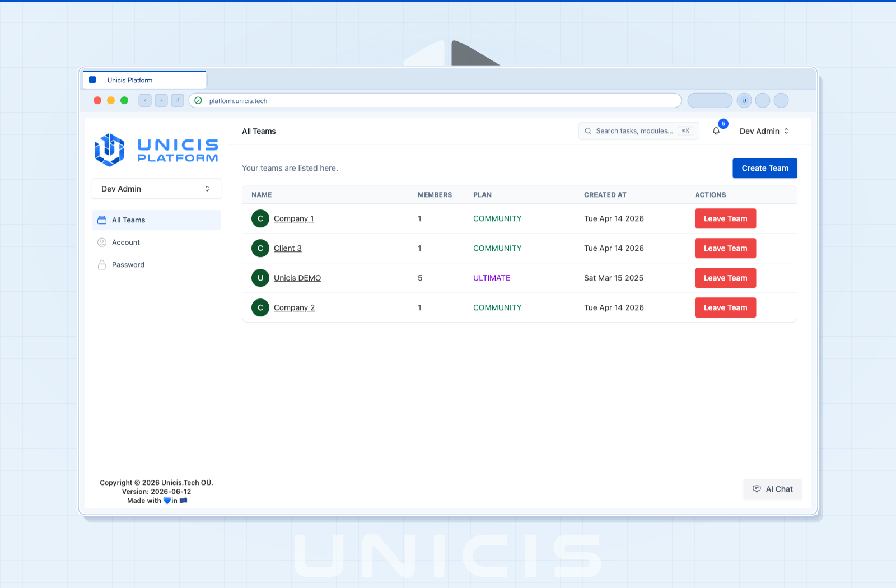Viewport: 896px width, 588px height.
Task: Click COMMUNITY plan for Company 2
Action: (497, 307)
